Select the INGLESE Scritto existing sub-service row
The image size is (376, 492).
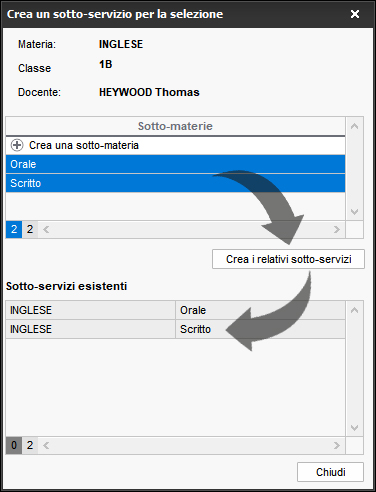[x=175, y=329]
